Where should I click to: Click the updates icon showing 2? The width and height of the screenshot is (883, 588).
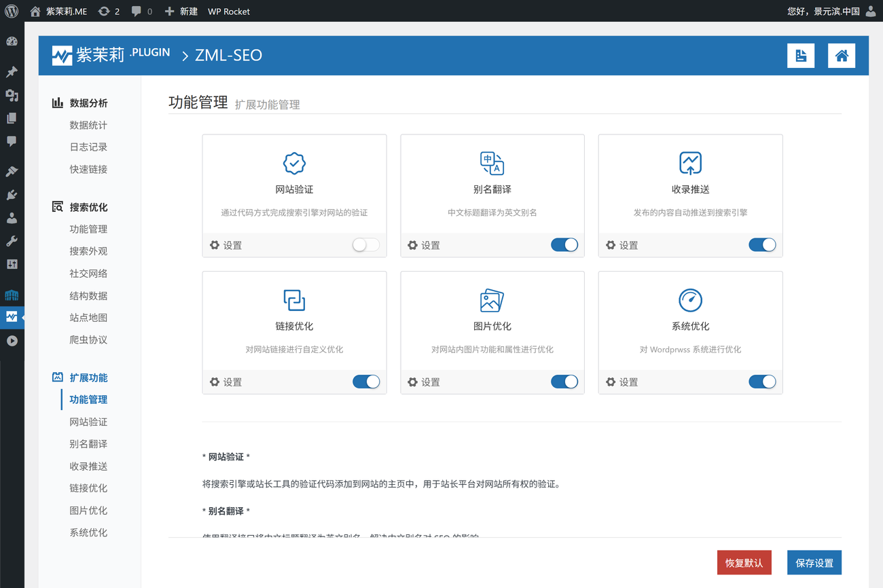109,12
